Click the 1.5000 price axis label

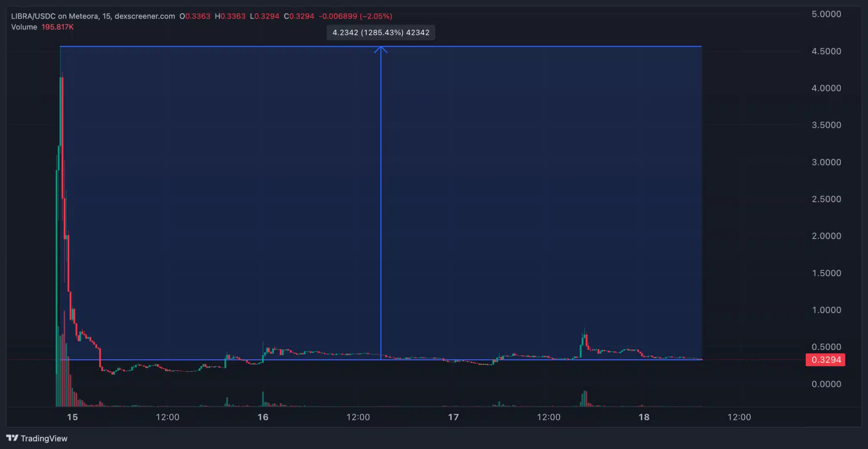tap(826, 273)
